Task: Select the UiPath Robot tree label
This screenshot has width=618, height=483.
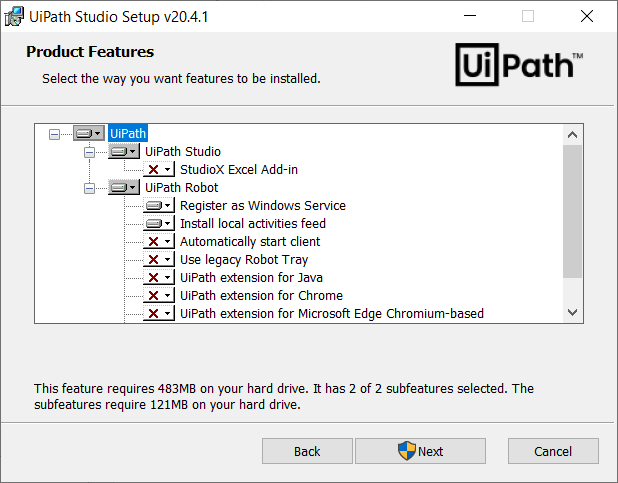Action: [181, 187]
